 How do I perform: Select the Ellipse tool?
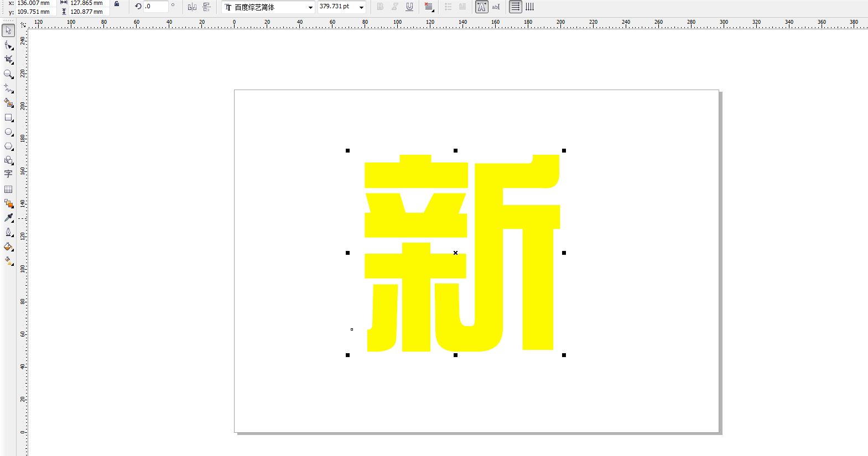(x=8, y=132)
